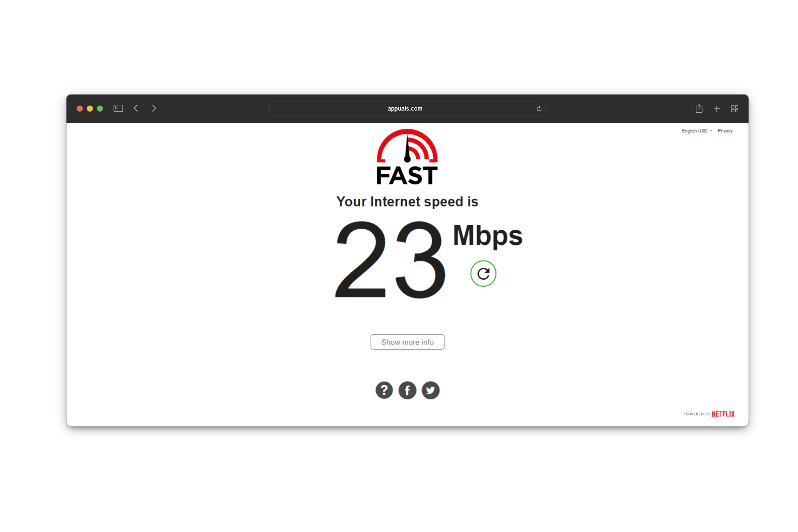Screen dimensions: 798x532
Task: Share results via the Facebook icon
Action: click(407, 390)
